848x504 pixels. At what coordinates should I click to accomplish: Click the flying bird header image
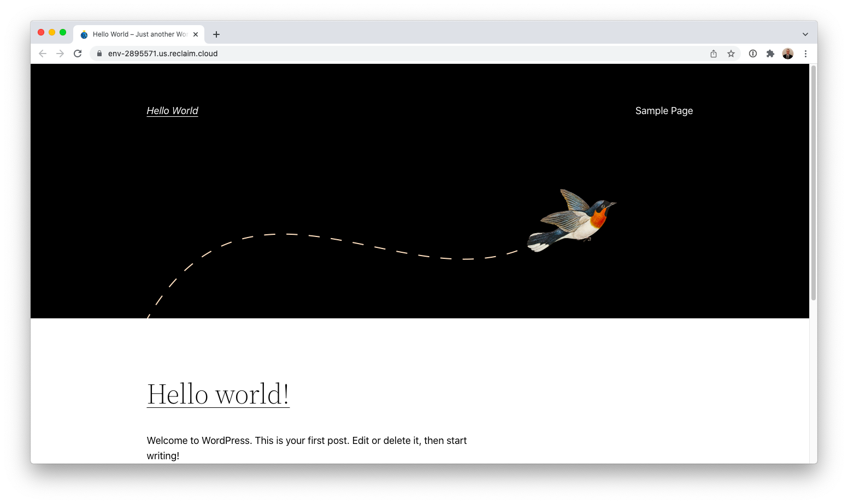pyautogui.click(x=571, y=221)
